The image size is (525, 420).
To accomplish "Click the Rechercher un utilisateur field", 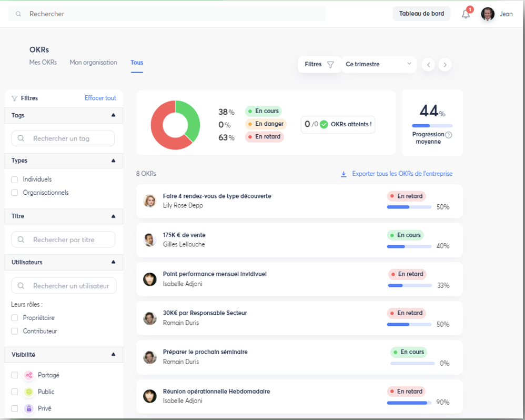I will tap(64, 286).
